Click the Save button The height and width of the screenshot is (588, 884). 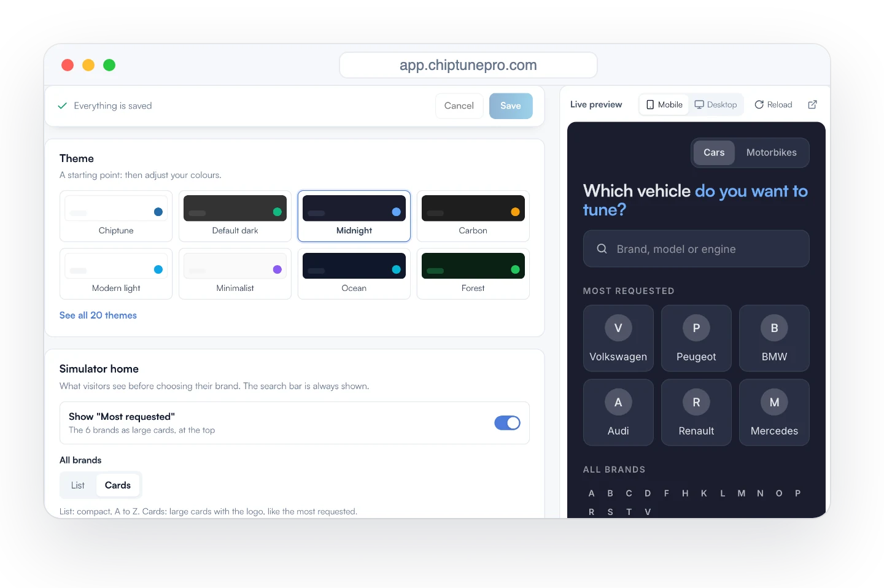[x=511, y=106]
